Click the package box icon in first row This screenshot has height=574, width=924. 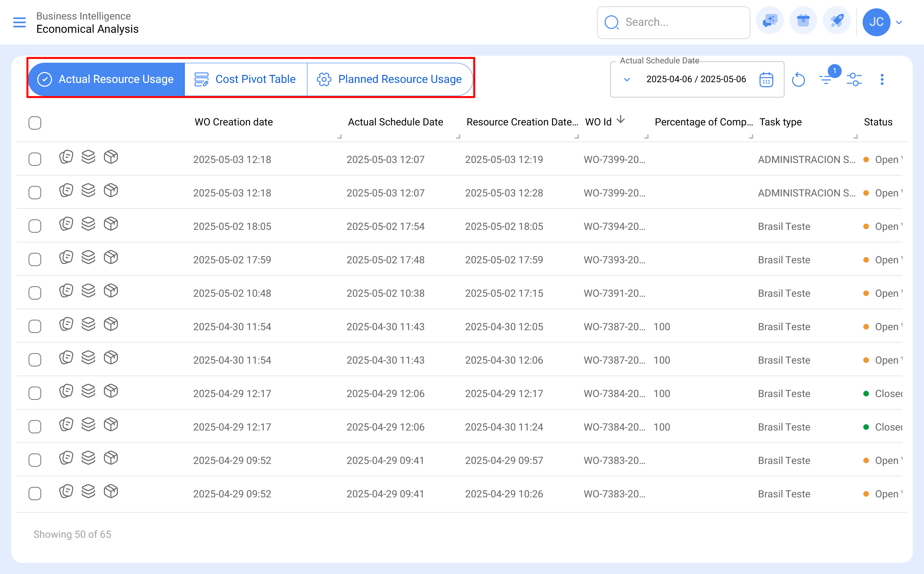tap(111, 157)
